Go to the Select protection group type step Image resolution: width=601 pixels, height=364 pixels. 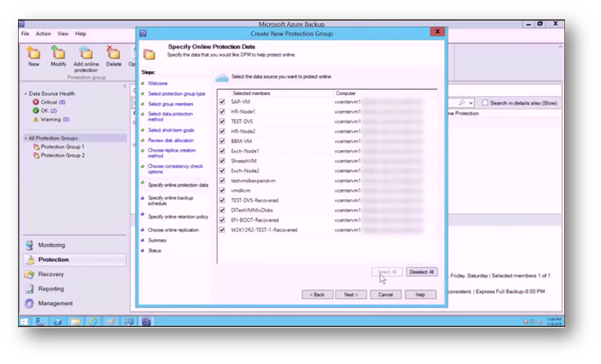coord(177,93)
